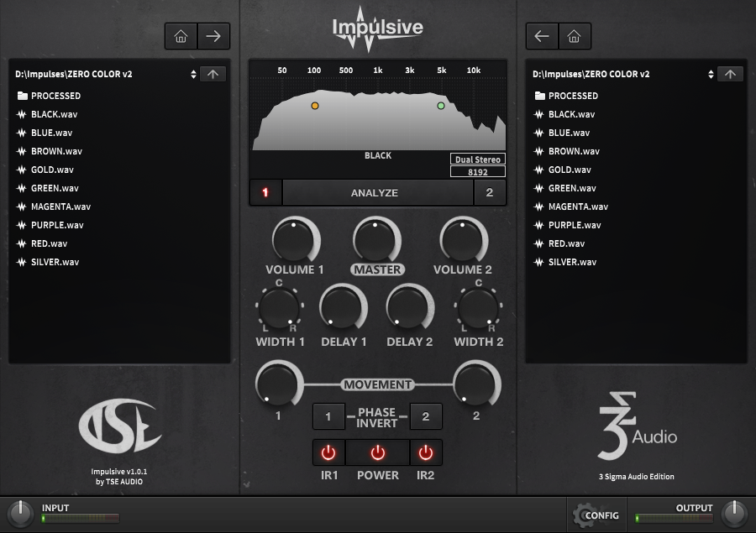The image size is (756, 533).
Task: Open PROCESSED folder in left browser
Action: pyautogui.click(x=49, y=96)
